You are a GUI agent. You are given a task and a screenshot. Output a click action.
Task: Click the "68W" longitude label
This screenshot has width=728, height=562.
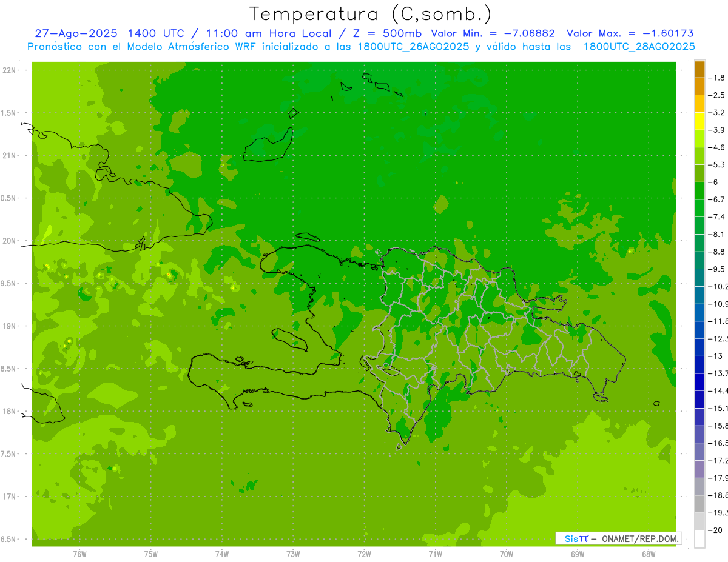649,554
